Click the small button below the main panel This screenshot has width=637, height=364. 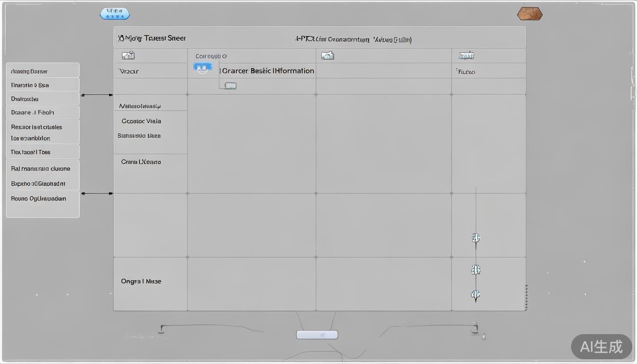click(317, 335)
